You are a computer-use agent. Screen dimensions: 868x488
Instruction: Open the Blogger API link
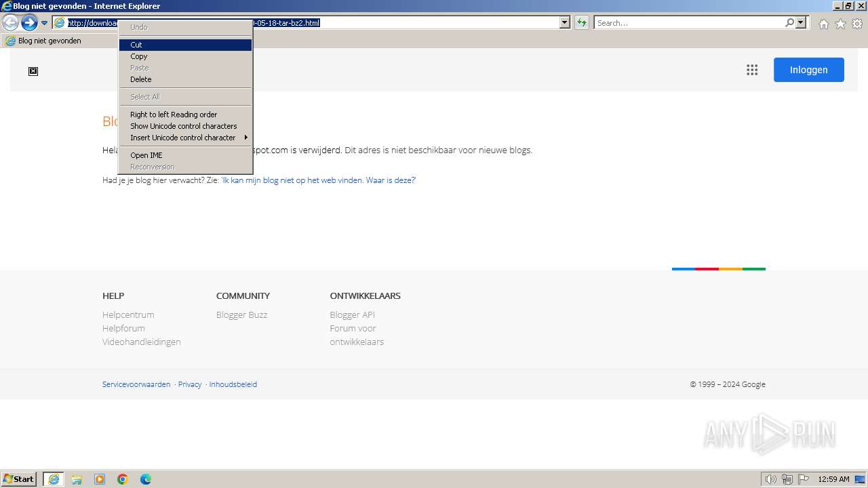pyautogui.click(x=353, y=314)
